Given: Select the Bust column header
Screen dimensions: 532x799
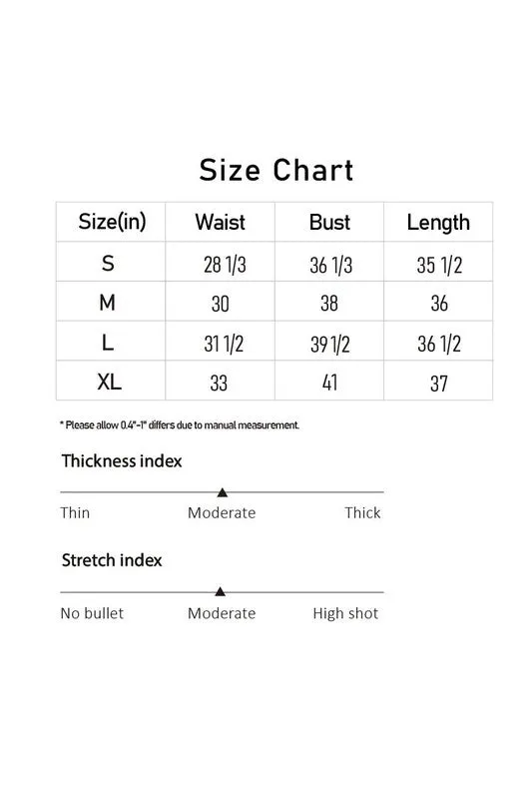Looking at the screenshot, I should click(x=329, y=222).
